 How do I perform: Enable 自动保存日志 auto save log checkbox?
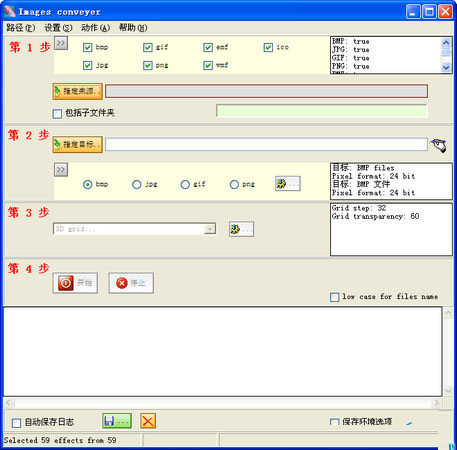[x=16, y=423]
